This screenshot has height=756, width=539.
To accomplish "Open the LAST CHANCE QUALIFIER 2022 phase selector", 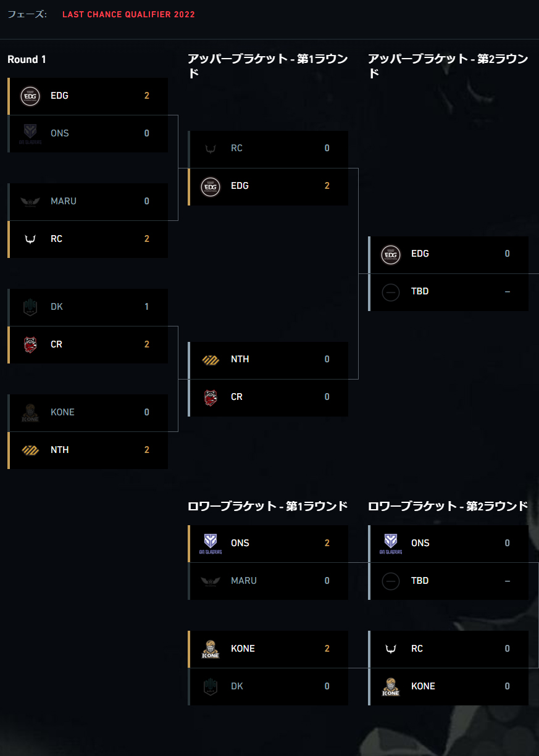I will click(x=128, y=14).
